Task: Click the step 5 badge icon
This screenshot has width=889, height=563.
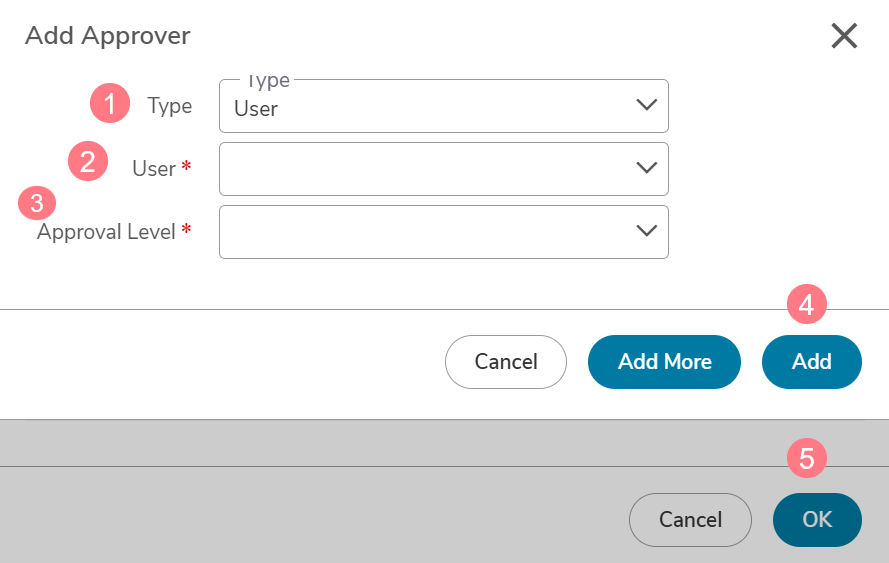Action: (x=807, y=458)
